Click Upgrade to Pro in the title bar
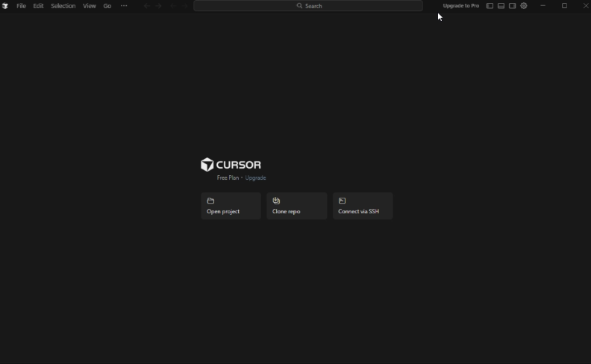Viewport: 591px width, 364px height. 461,6
